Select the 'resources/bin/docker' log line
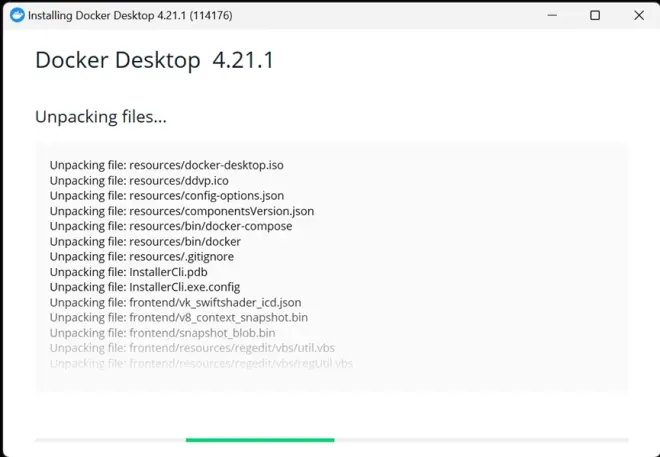 145,242
